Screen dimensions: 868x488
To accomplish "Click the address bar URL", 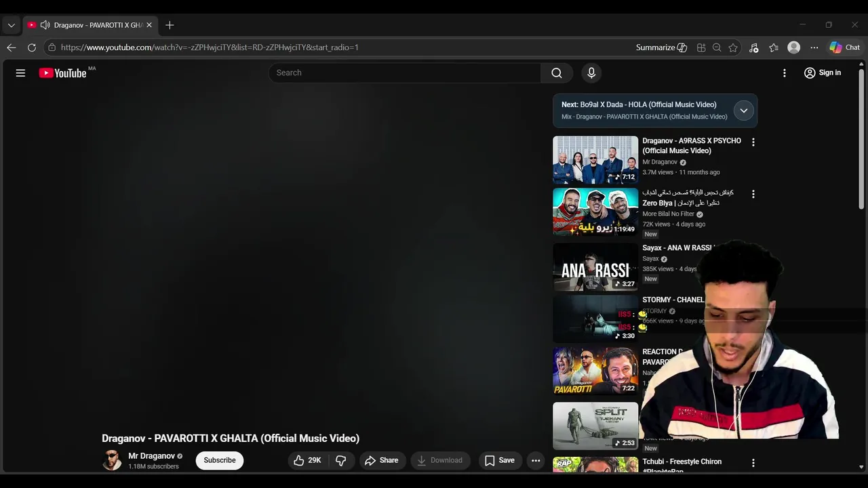I will pyautogui.click(x=210, y=47).
